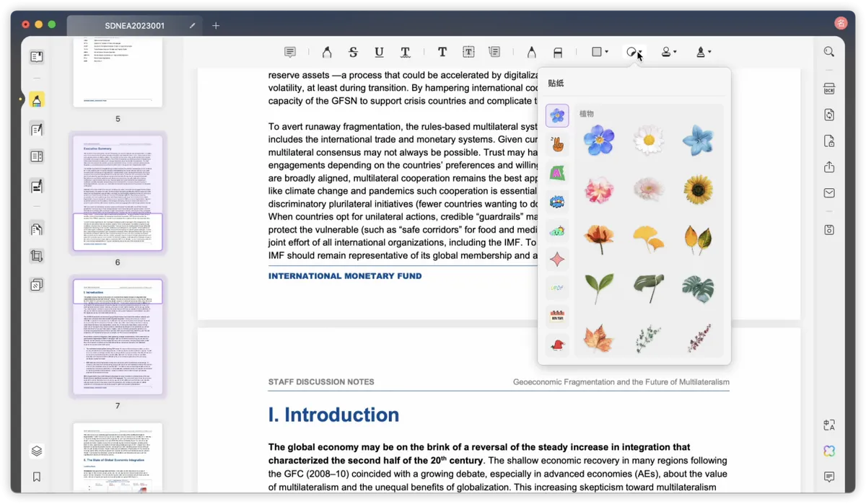Open the Shapes dropdown
Image resolution: width=866 pixels, height=504 pixels.
600,52
